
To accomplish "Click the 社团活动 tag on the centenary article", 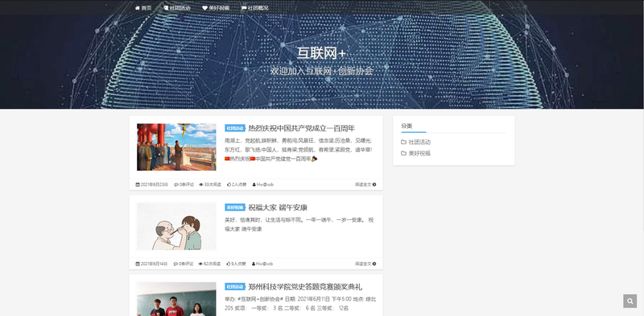I will [x=235, y=128].
